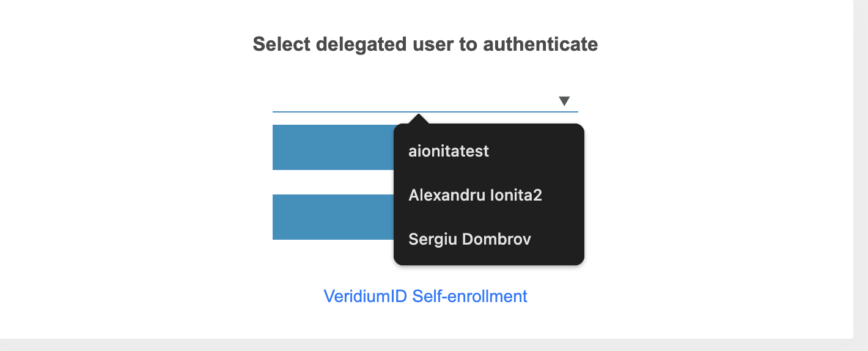Click the word "VeridiumID" in the bottom link
Image resolution: width=868 pixels, height=351 pixels.
(365, 296)
